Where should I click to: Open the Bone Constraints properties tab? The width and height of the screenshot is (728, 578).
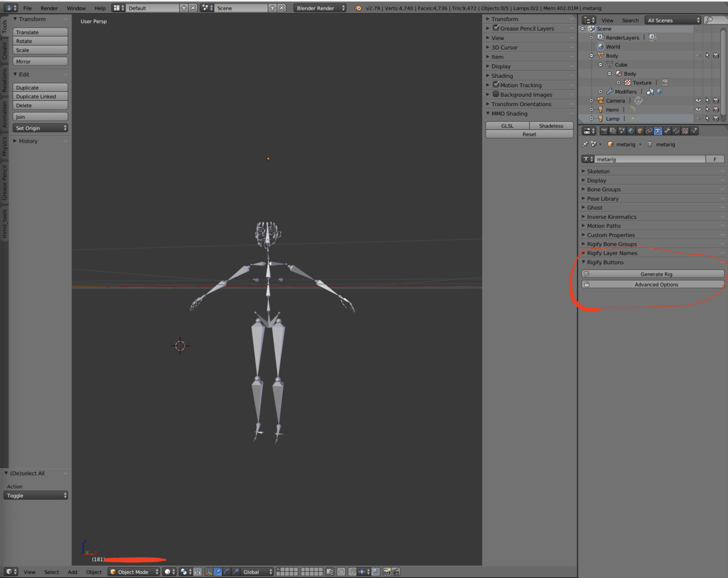coord(676,131)
